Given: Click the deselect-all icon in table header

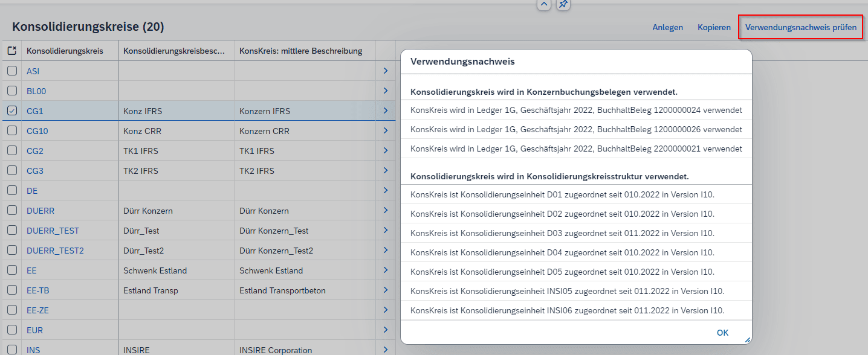Looking at the screenshot, I should pos(12,51).
